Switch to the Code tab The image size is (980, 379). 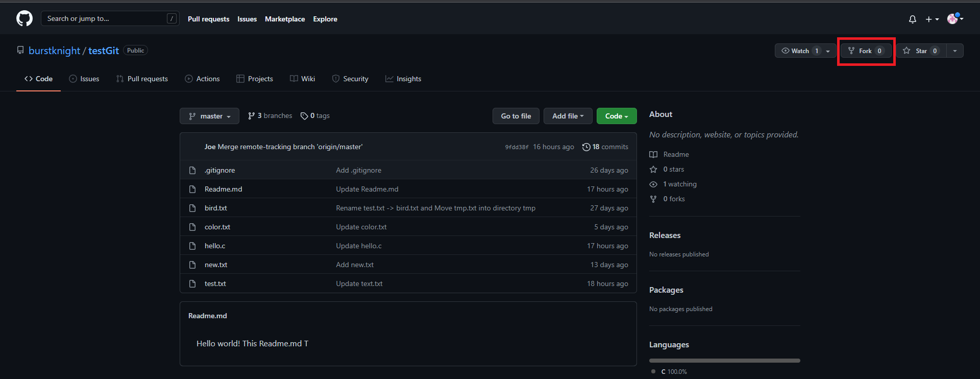click(x=38, y=79)
